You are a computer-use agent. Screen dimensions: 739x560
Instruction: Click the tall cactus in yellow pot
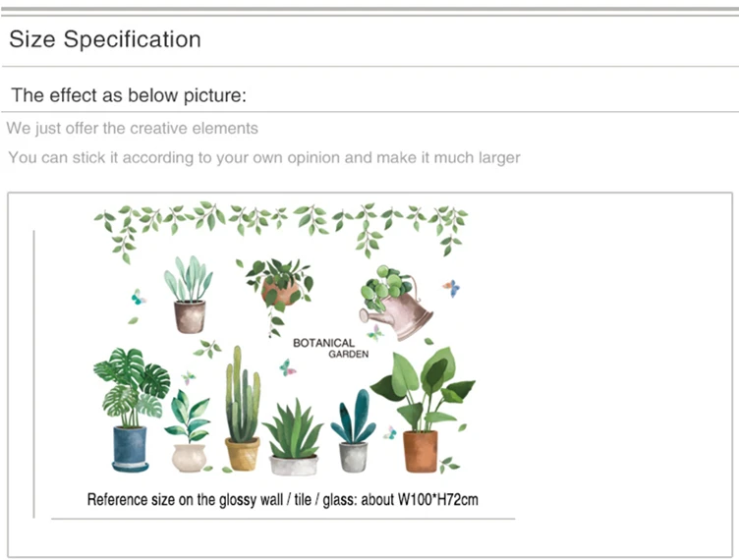tap(243, 408)
